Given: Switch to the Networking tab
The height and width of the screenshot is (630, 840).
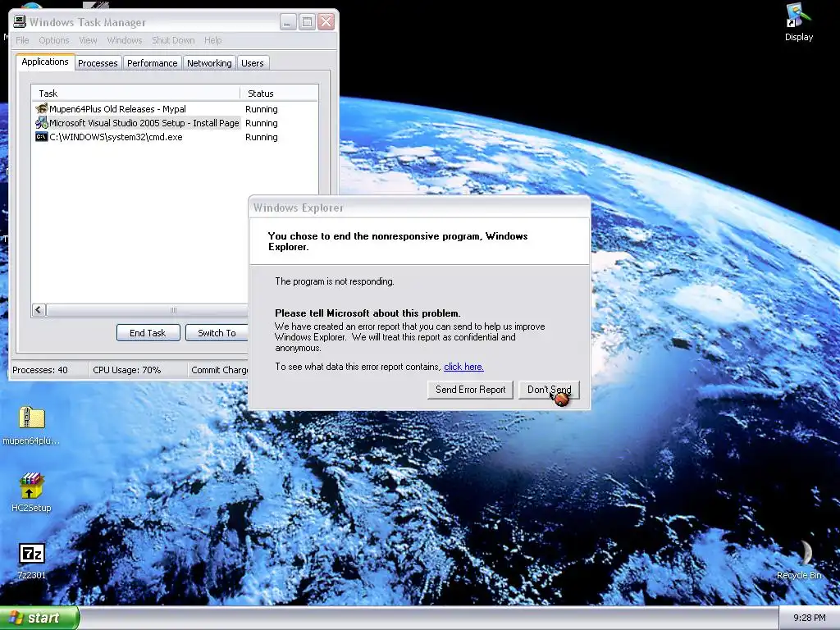Looking at the screenshot, I should [209, 63].
